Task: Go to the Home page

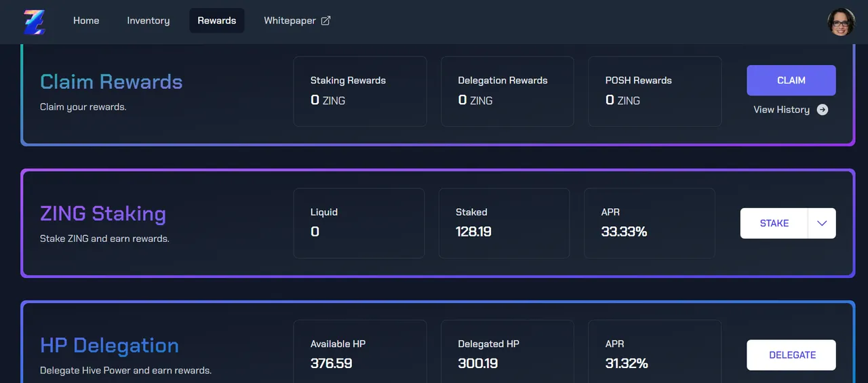Action: pyautogui.click(x=86, y=20)
